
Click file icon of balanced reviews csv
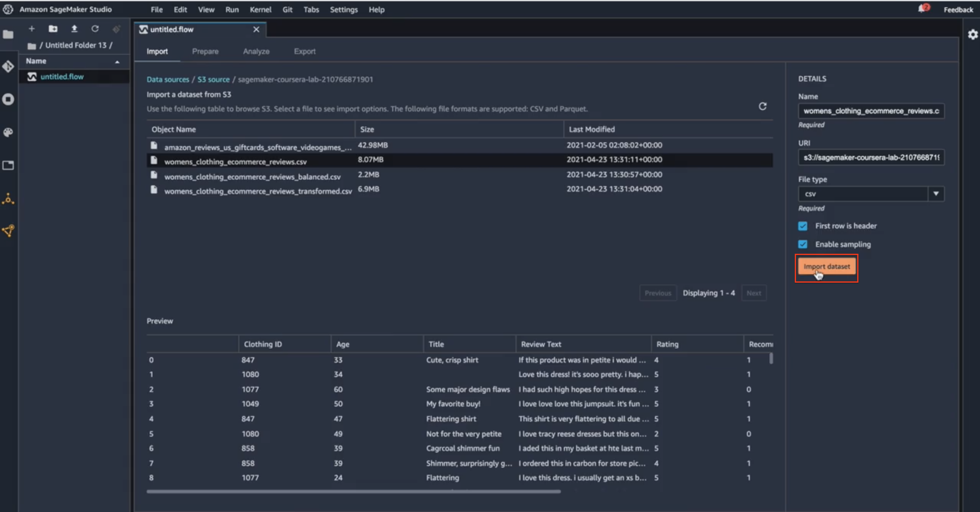pos(154,175)
